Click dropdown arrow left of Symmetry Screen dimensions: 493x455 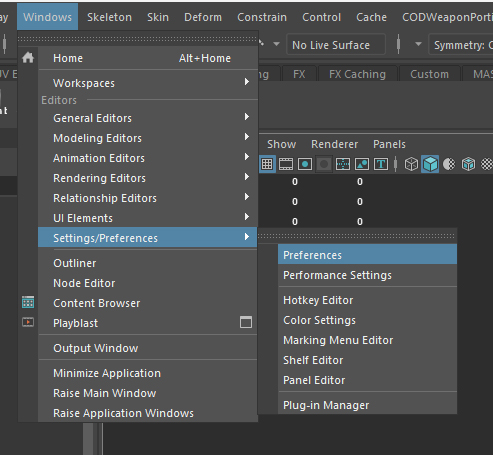click(418, 44)
